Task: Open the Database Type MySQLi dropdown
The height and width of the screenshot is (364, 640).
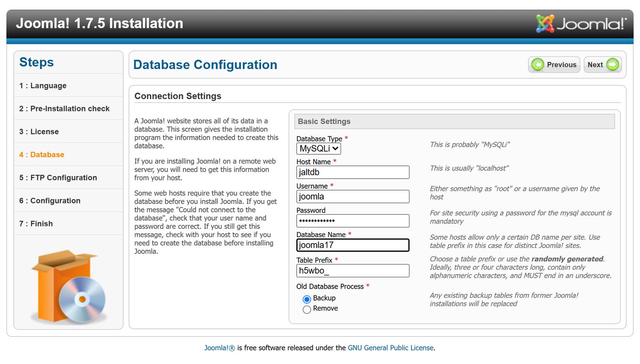Action: click(x=319, y=148)
